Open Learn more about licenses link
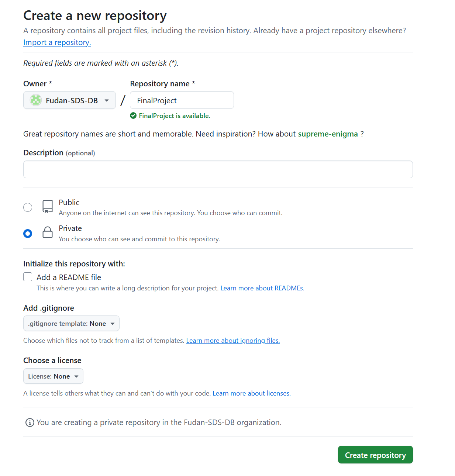The width and height of the screenshot is (455, 476). click(x=252, y=393)
